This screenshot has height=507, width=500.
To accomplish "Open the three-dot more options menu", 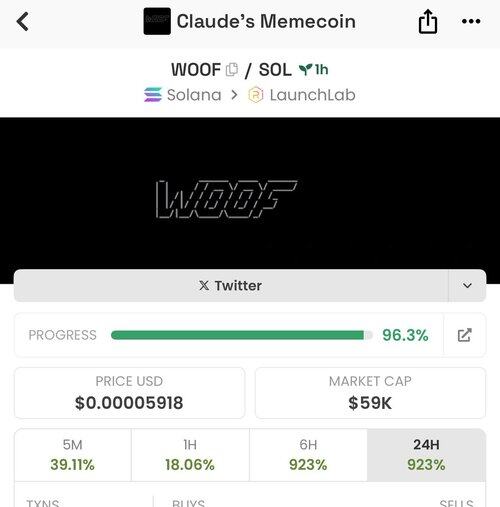I will (x=471, y=21).
